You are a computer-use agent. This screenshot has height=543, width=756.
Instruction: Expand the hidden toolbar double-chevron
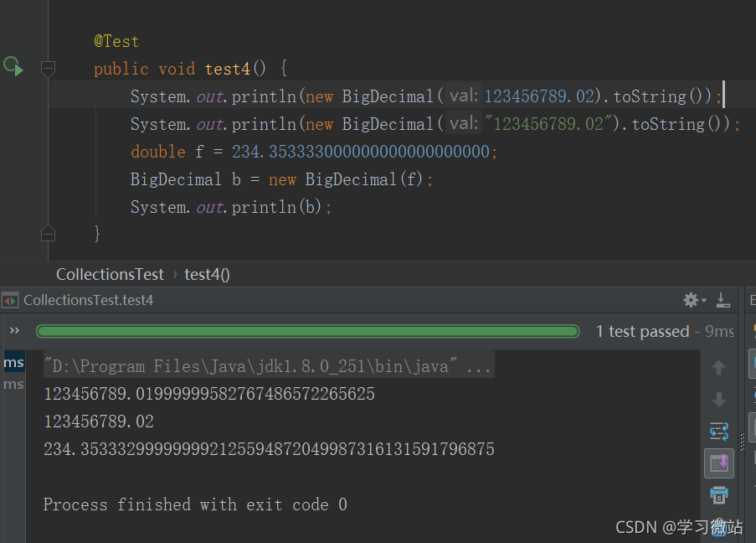coord(14,331)
